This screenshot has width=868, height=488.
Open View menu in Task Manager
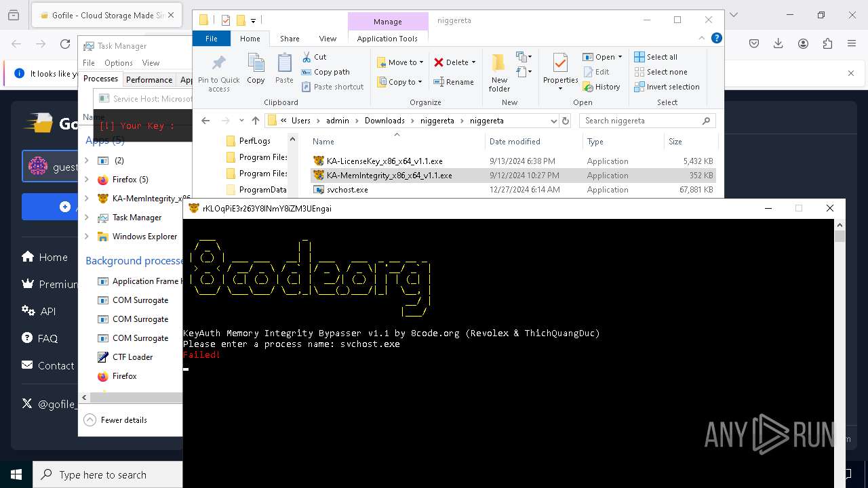click(x=151, y=63)
